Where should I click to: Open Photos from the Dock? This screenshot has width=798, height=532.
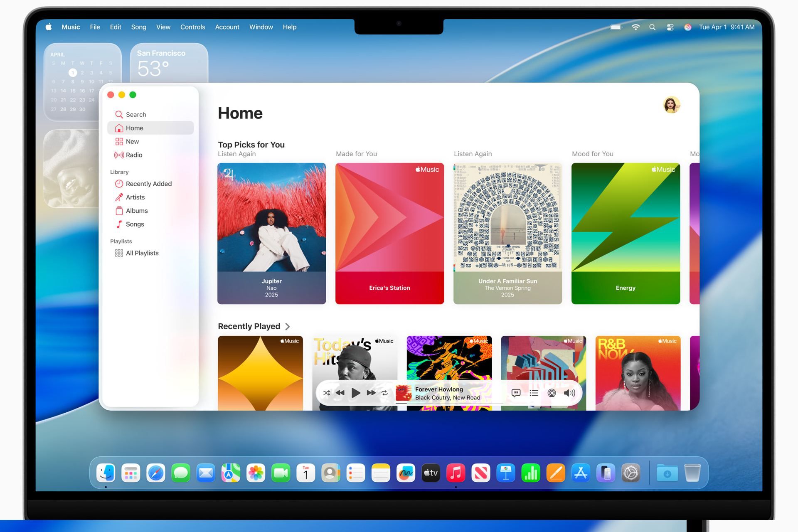(x=256, y=473)
